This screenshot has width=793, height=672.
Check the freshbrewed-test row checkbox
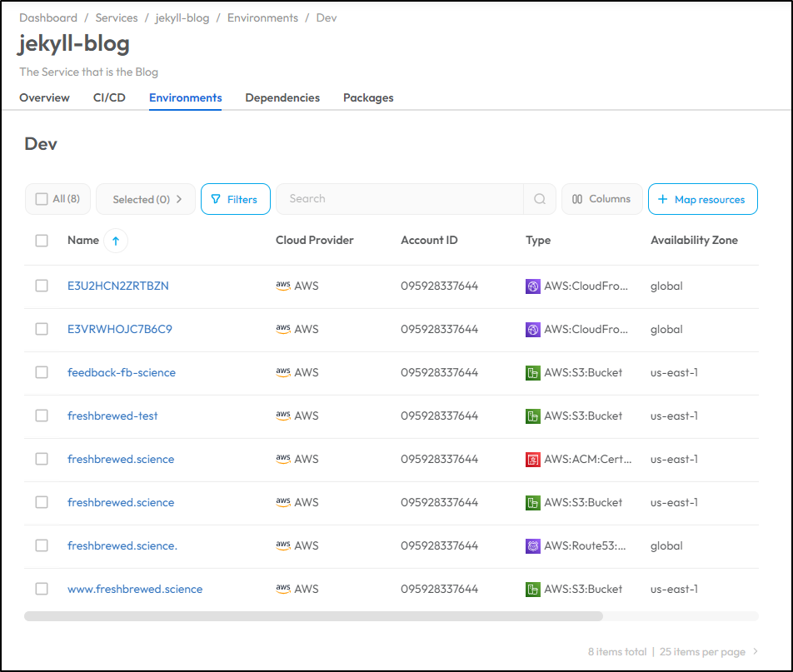coord(42,416)
